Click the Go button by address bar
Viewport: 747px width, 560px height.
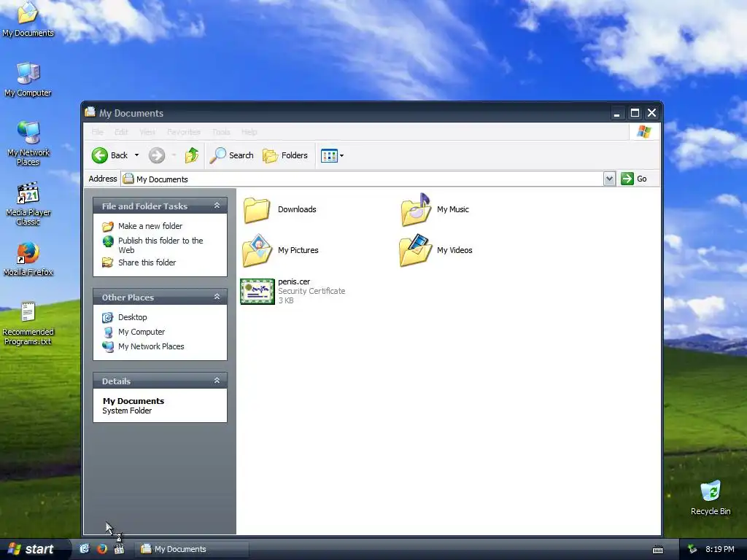(634, 179)
